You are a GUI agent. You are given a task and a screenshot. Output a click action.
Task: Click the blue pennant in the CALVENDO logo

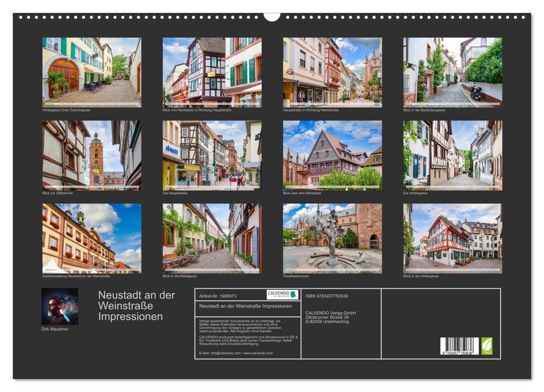294,294
